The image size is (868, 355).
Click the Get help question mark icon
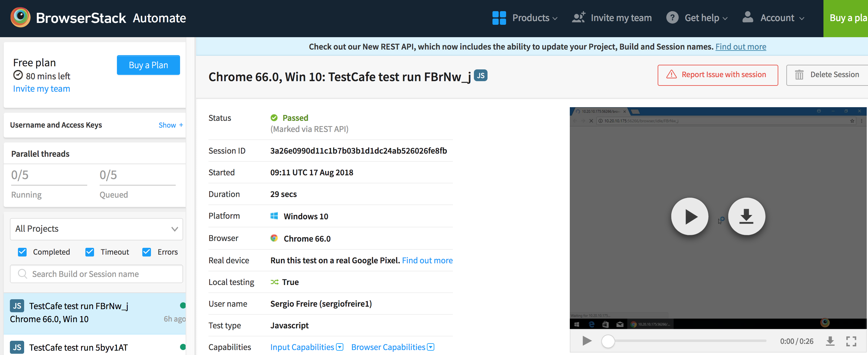(672, 18)
